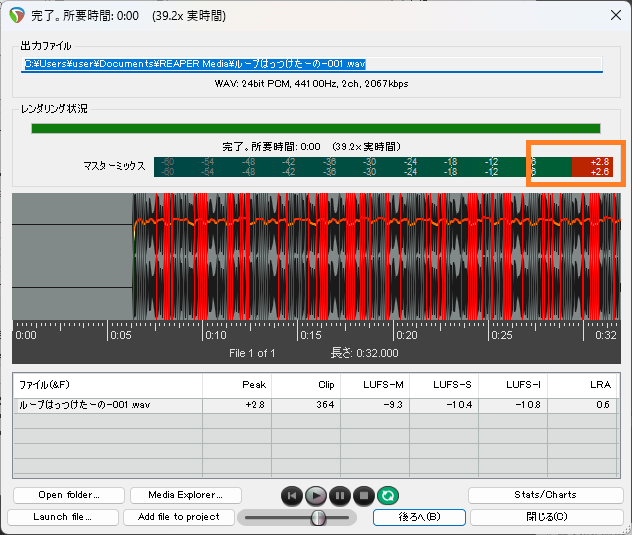Click the REAPER icon in title bar
Image resolution: width=632 pixels, height=535 pixels.
16,16
